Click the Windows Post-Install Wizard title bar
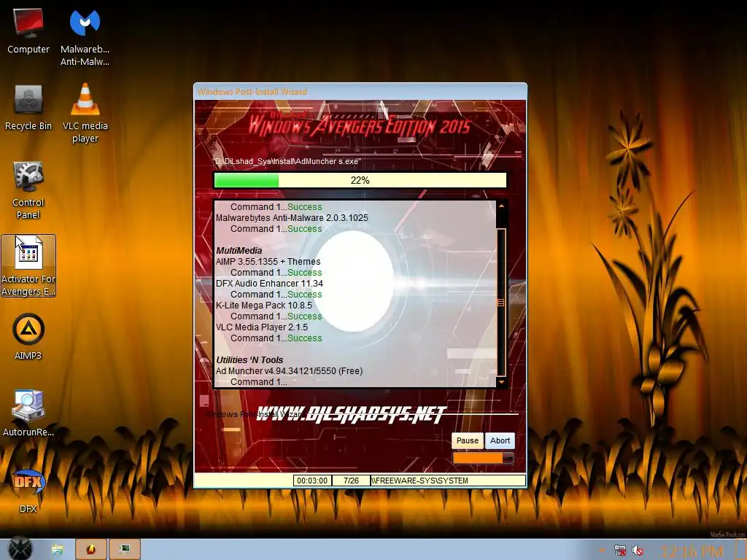Screen dimensions: 747x560 (x=360, y=91)
